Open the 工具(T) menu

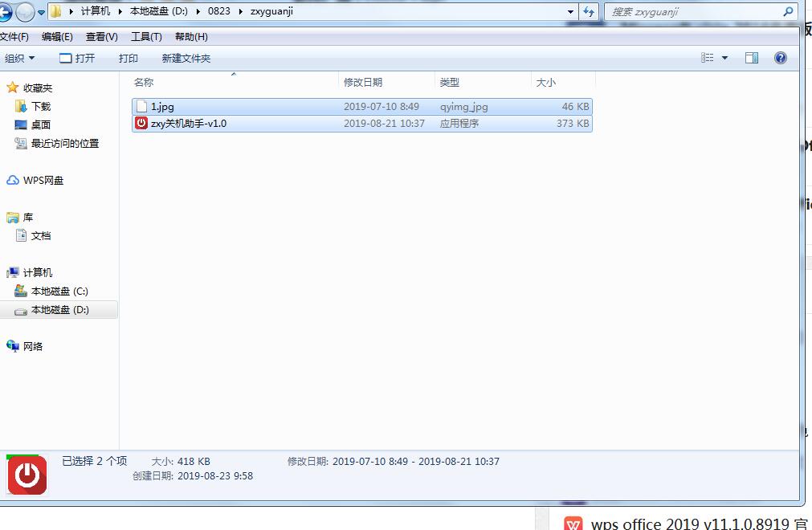[x=146, y=37]
